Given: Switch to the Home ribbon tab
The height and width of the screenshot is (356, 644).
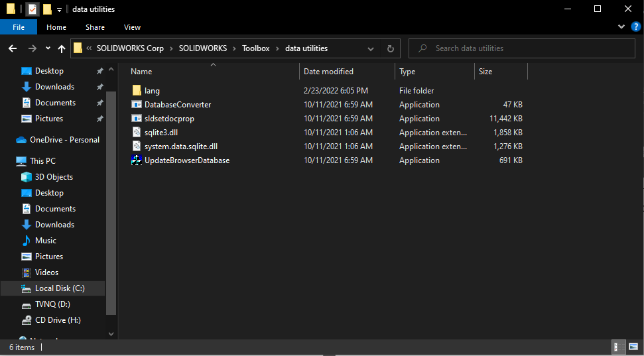Looking at the screenshot, I should (56, 27).
